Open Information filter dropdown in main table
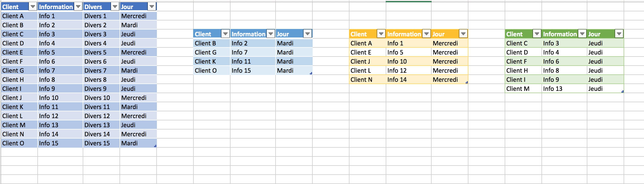 78,7
